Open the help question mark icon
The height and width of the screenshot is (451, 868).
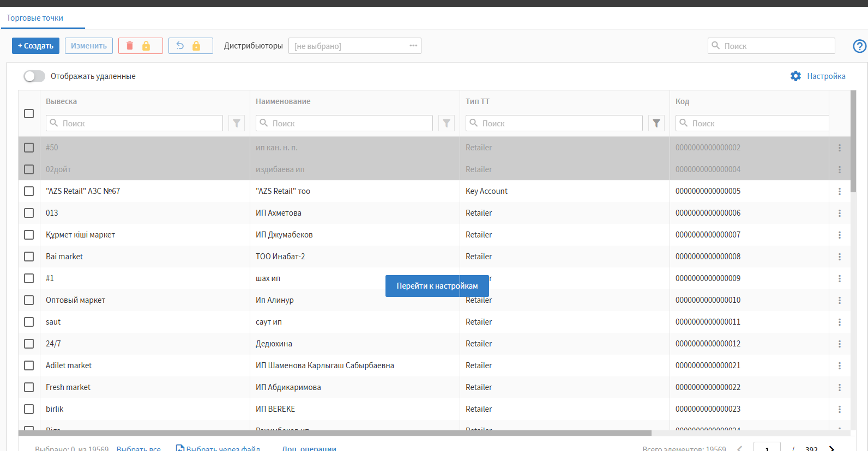pos(859,46)
